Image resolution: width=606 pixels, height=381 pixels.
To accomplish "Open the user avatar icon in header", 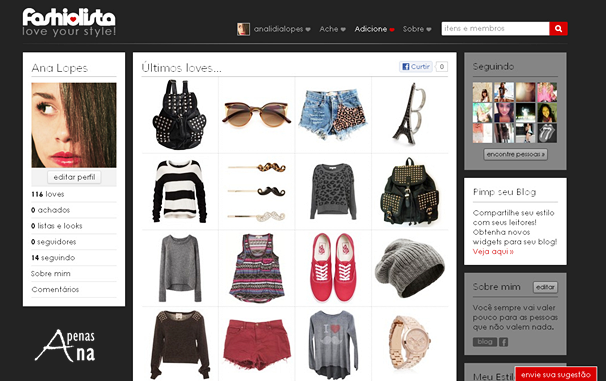I will pos(243,29).
